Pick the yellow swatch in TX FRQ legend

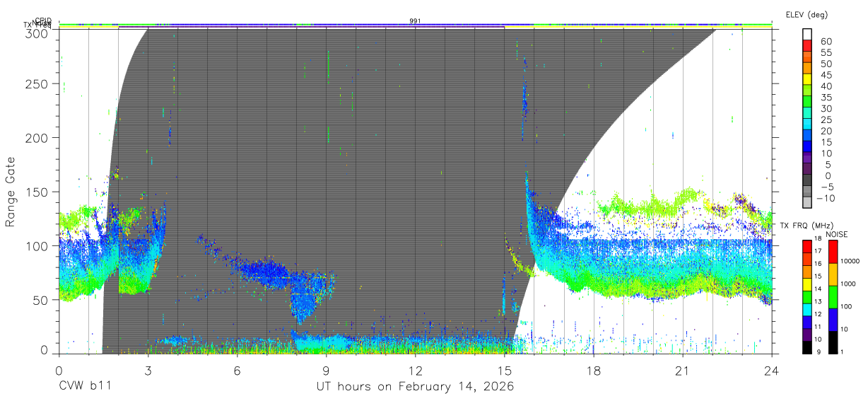(x=807, y=283)
